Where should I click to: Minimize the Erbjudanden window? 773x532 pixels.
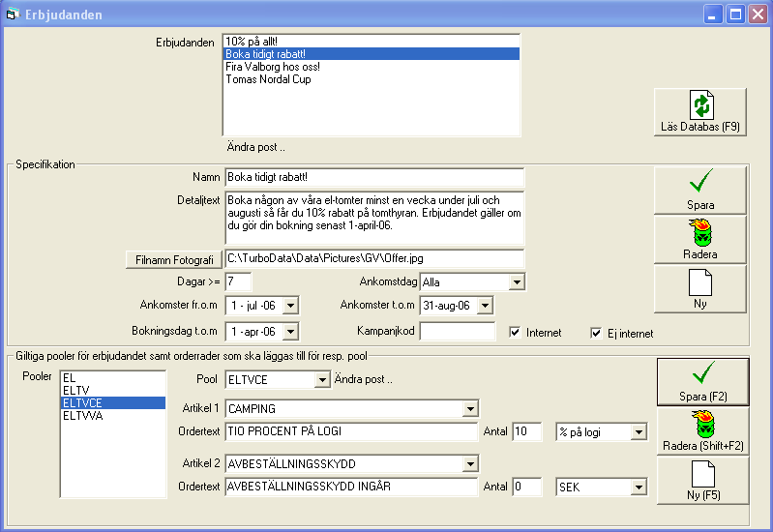click(712, 15)
